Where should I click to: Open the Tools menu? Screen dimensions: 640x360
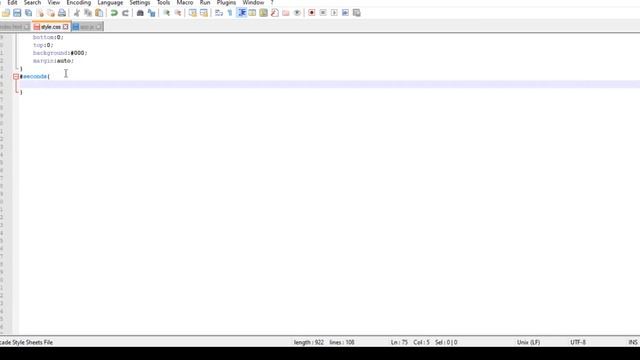pyautogui.click(x=163, y=2)
